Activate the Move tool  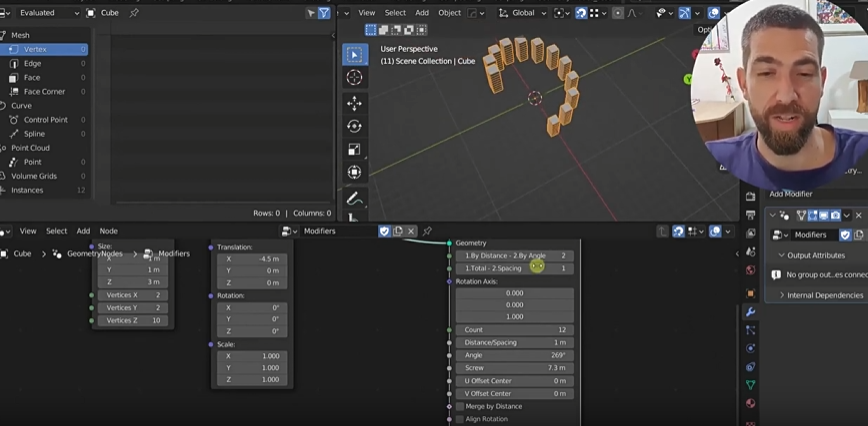coord(354,103)
